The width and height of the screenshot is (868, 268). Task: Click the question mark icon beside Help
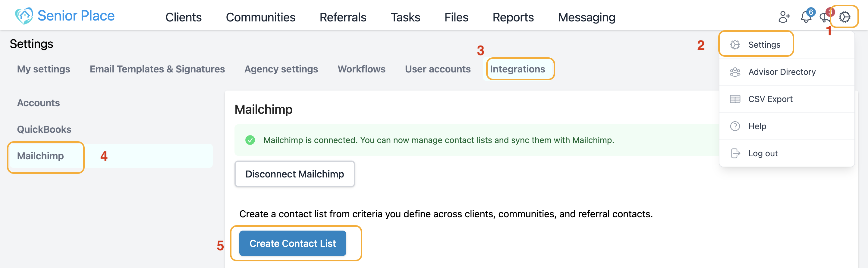click(x=735, y=126)
